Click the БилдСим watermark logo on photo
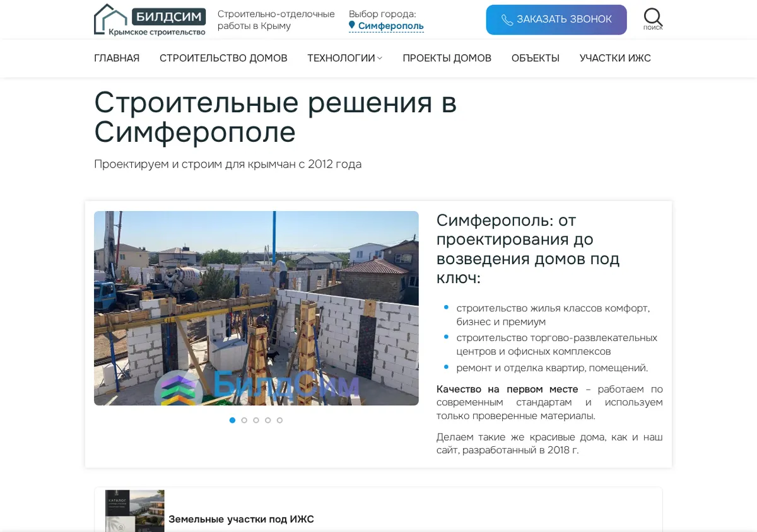The height and width of the screenshot is (532, 757). (257, 386)
